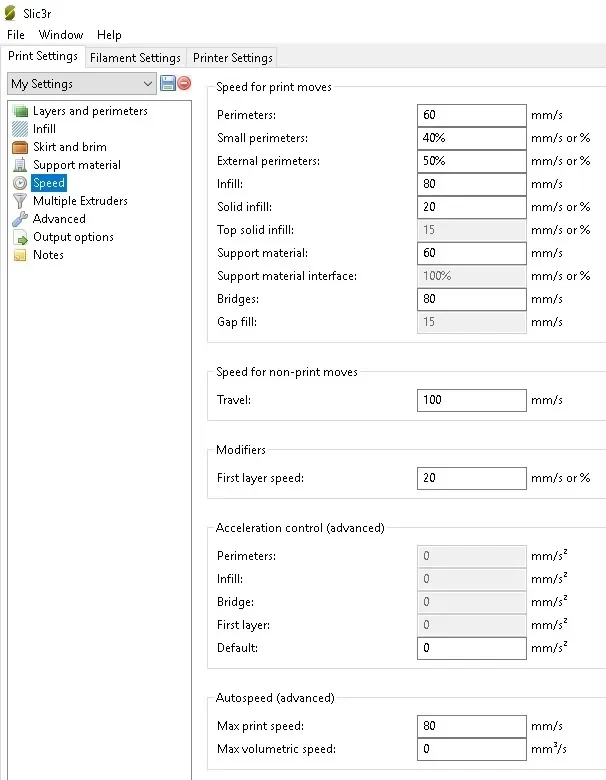
Task: Click the red delete preset icon
Action: click(x=184, y=83)
